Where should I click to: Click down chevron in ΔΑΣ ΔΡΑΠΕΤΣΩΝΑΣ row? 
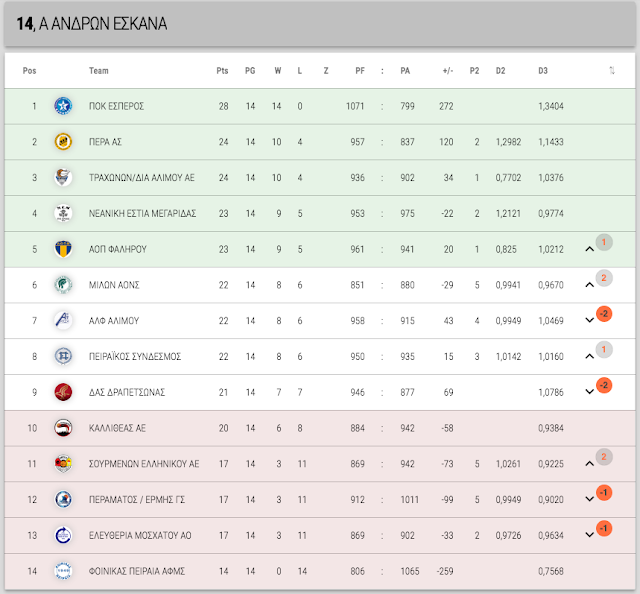589,392
